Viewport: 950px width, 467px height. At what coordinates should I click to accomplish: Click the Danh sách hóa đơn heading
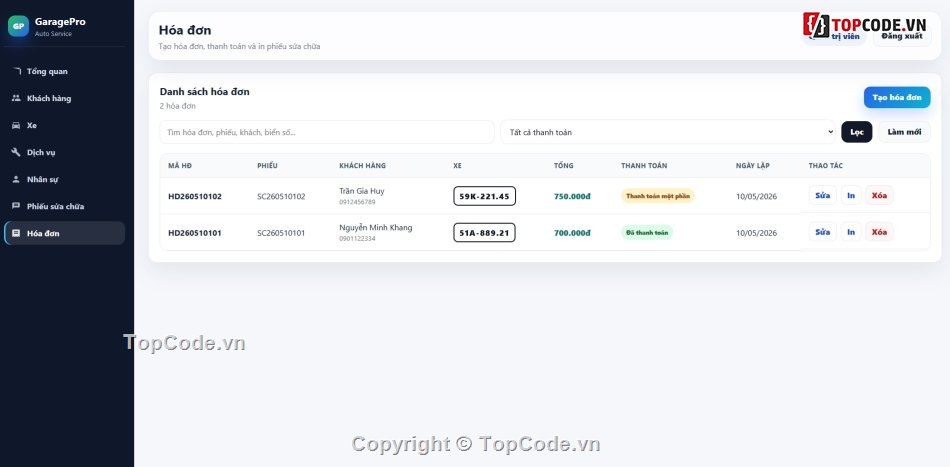point(205,91)
